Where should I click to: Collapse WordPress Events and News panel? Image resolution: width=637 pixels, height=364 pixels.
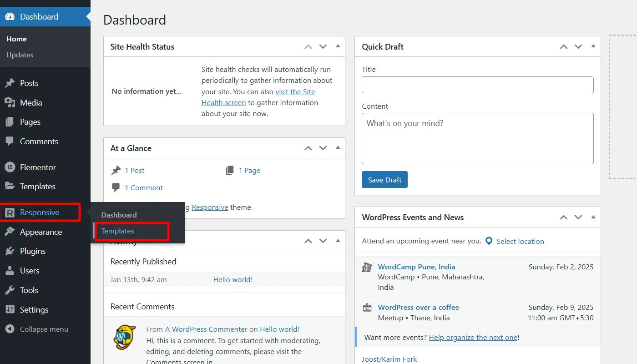[593, 217]
